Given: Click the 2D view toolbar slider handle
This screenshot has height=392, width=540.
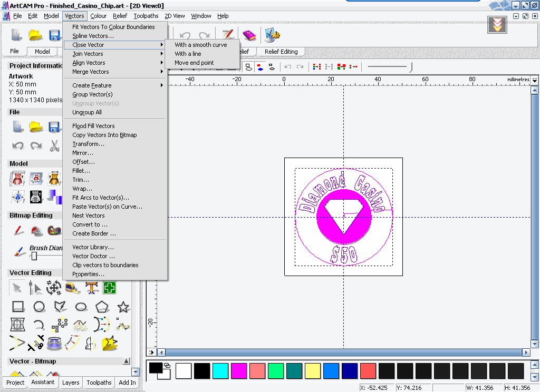Looking at the screenshot, I should click(x=410, y=67).
